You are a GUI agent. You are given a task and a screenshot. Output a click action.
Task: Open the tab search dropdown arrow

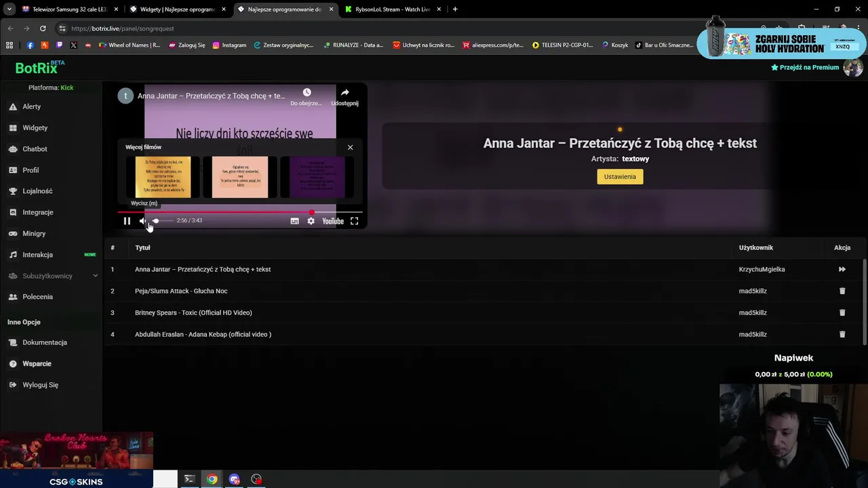tap(9, 9)
